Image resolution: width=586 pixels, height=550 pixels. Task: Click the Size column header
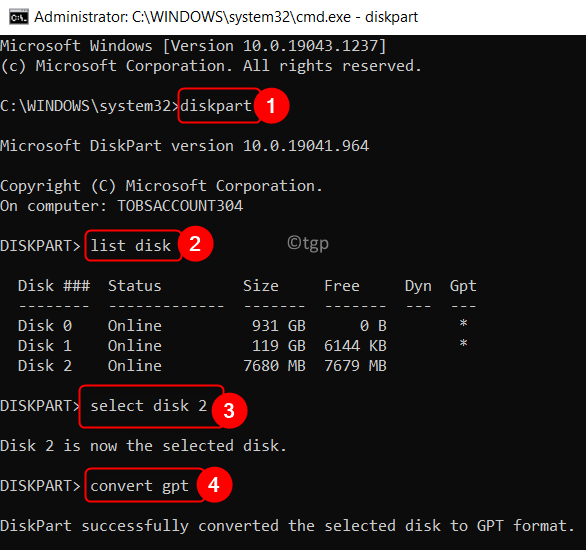261,286
